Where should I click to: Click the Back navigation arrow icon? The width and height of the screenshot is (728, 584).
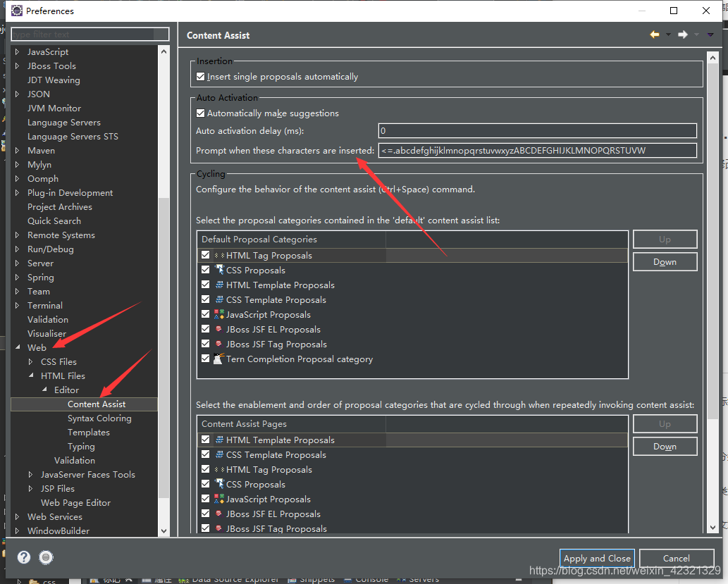tap(655, 35)
